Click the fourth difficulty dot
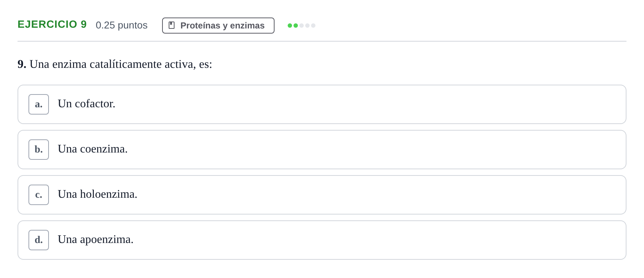This screenshot has width=644, height=278. 307,26
